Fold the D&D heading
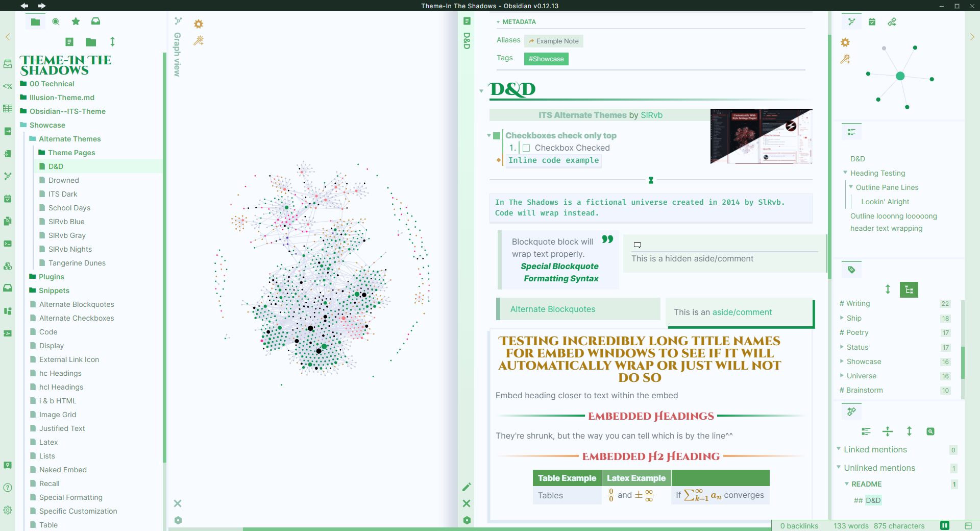 [x=481, y=91]
